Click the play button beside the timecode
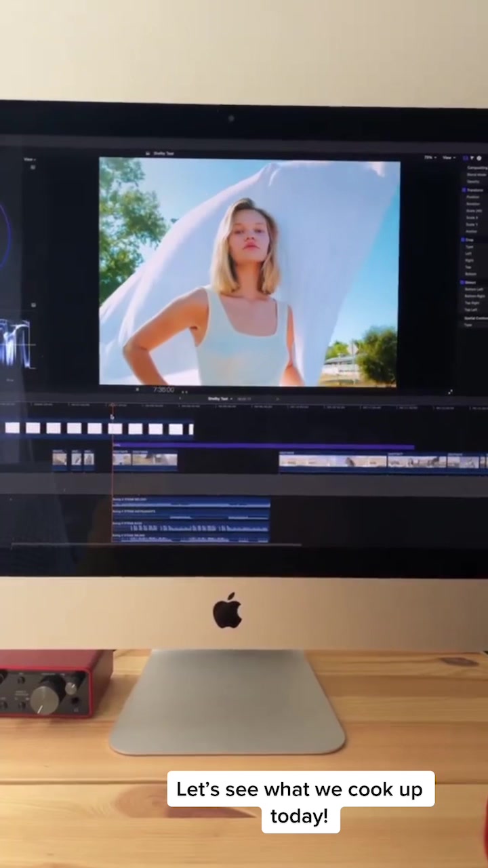Screen dimensions: 488x868 click(137, 390)
